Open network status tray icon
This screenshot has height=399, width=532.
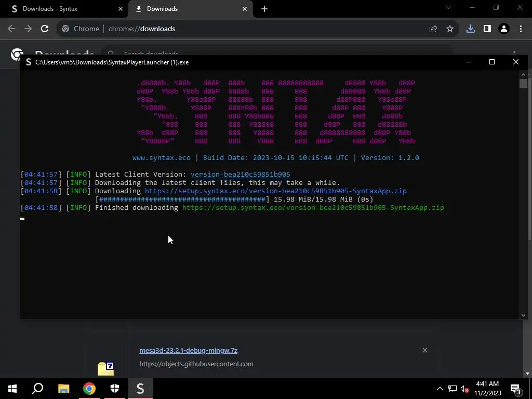point(453,389)
